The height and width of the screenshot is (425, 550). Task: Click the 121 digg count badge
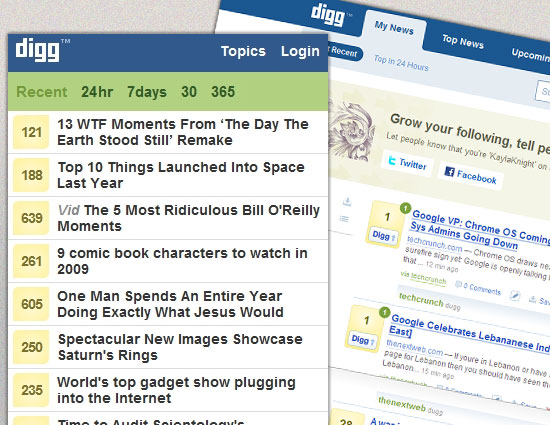pos(31,132)
